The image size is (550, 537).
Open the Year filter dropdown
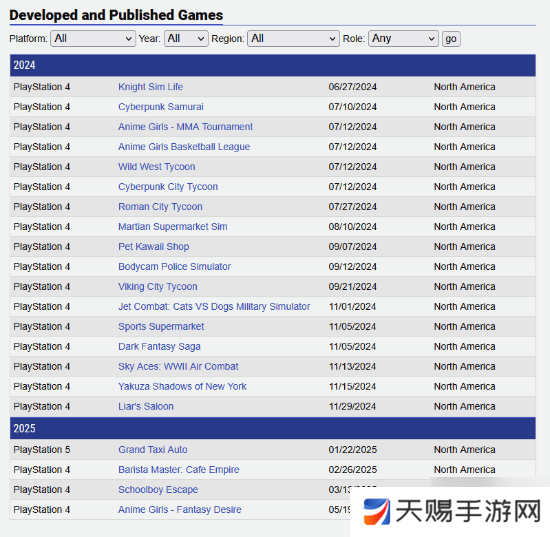click(186, 39)
